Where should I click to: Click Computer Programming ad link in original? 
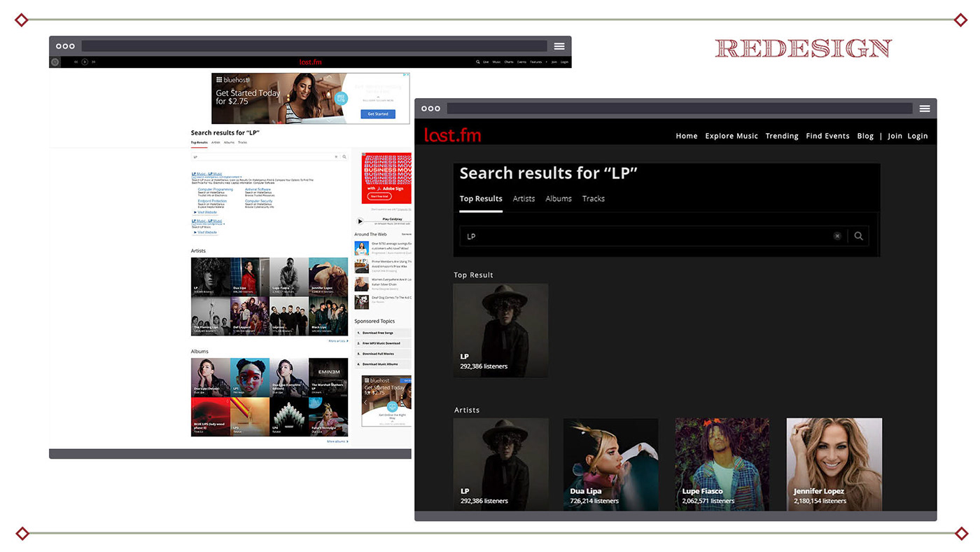[216, 189]
